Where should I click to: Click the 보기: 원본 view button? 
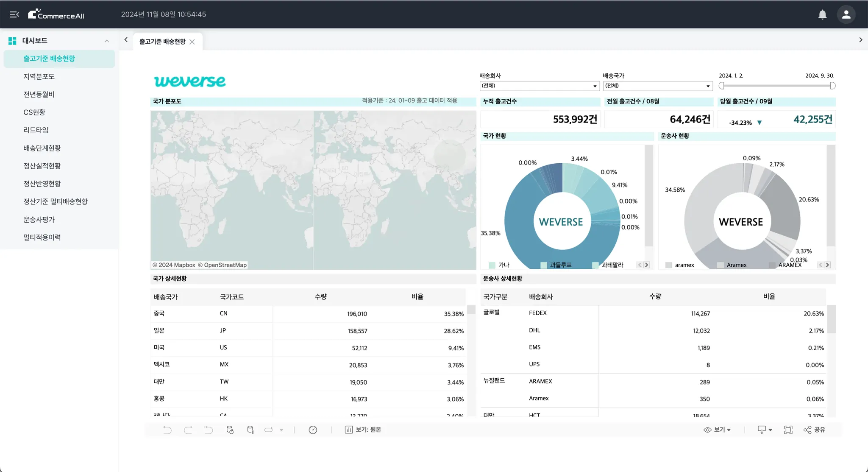pos(363,430)
